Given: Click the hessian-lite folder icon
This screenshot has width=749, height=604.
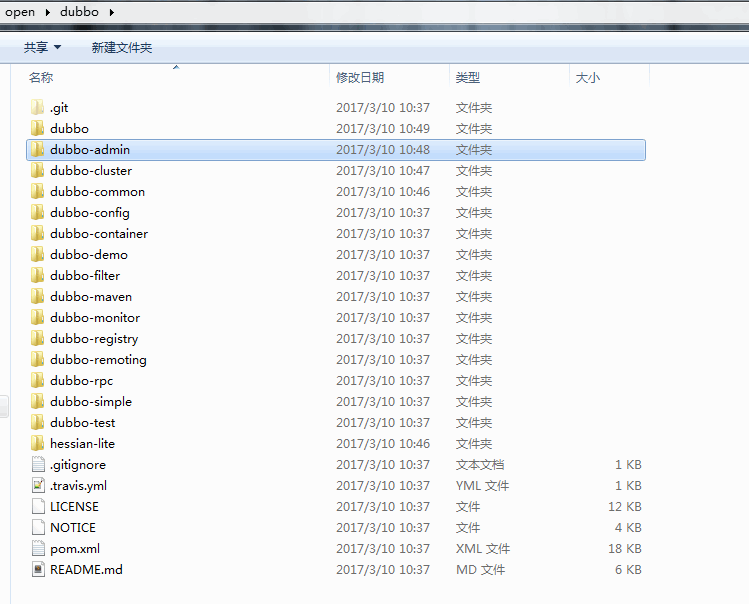Looking at the screenshot, I should pos(37,444).
